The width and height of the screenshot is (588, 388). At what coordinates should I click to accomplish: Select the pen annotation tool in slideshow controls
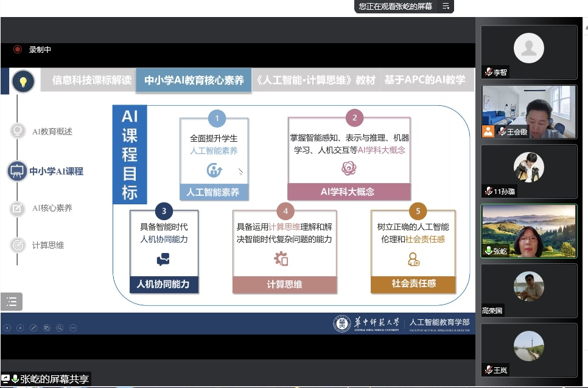33,328
